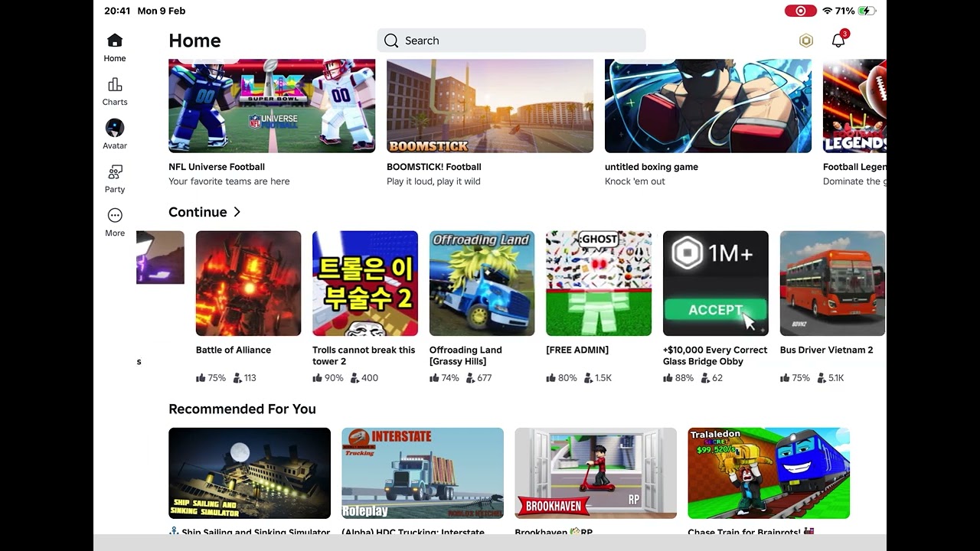
Task: Open Chase Train for Brainrots thumbnail
Action: [769, 473]
